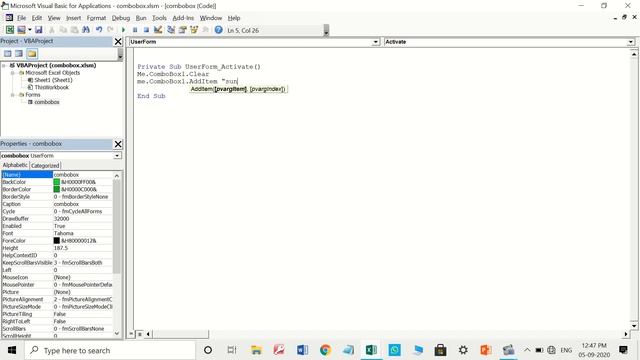640x360 pixels.
Task: Open the Format menu
Action: click(x=96, y=18)
